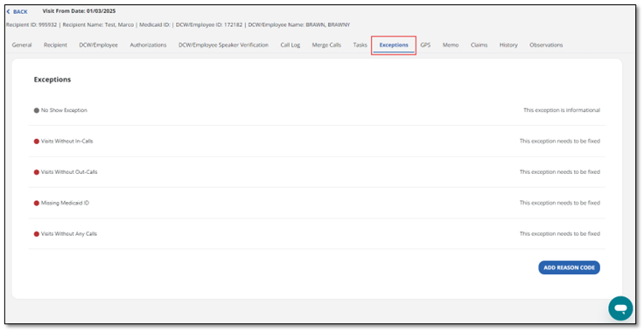Click 'This exception is informational' text

click(562, 110)
